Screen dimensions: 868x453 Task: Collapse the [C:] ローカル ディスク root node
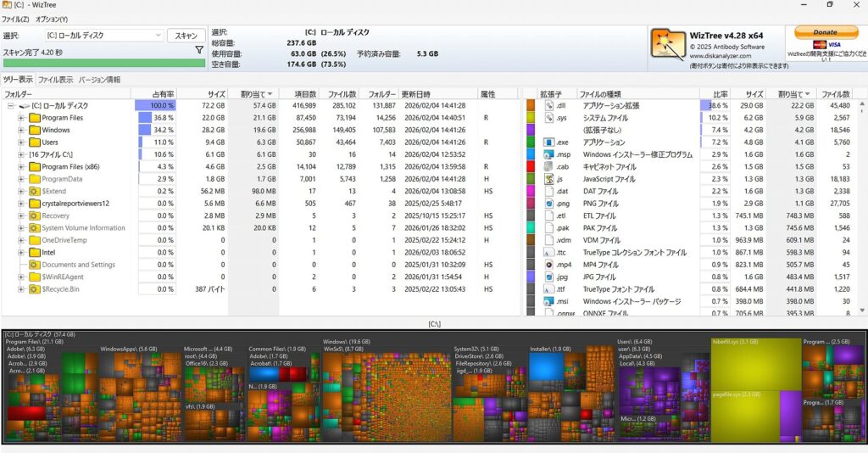coord(11,106)
